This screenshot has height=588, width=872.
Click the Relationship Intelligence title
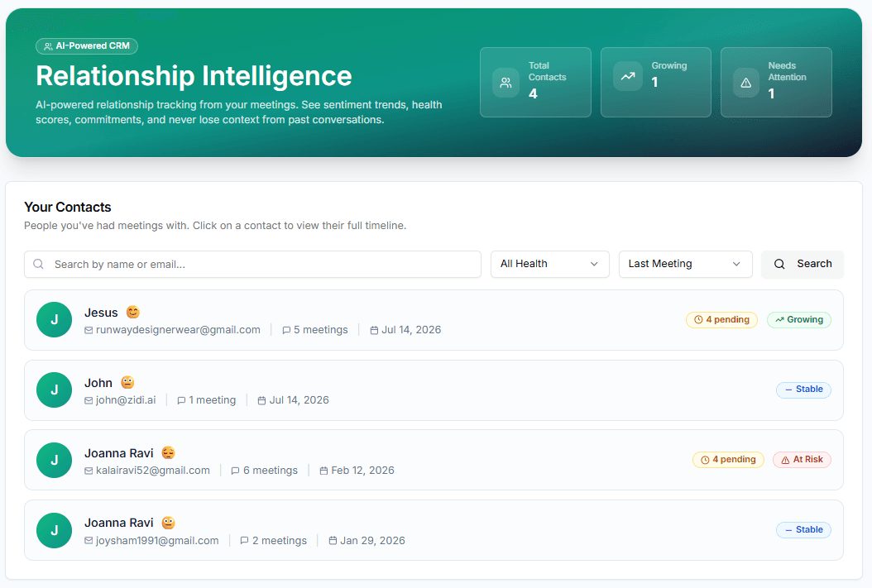pyautogui.click(x=194, y=76)
